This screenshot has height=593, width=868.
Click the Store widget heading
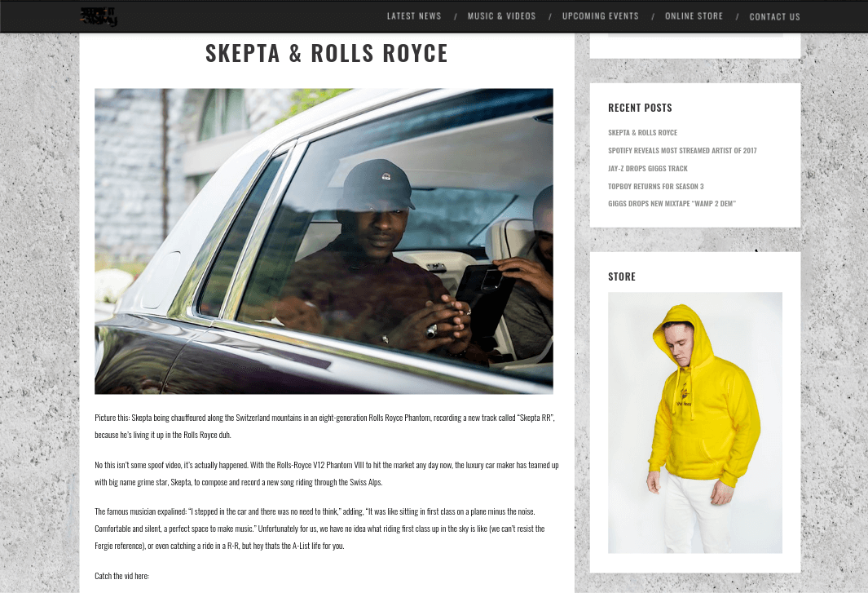[622, 277]
